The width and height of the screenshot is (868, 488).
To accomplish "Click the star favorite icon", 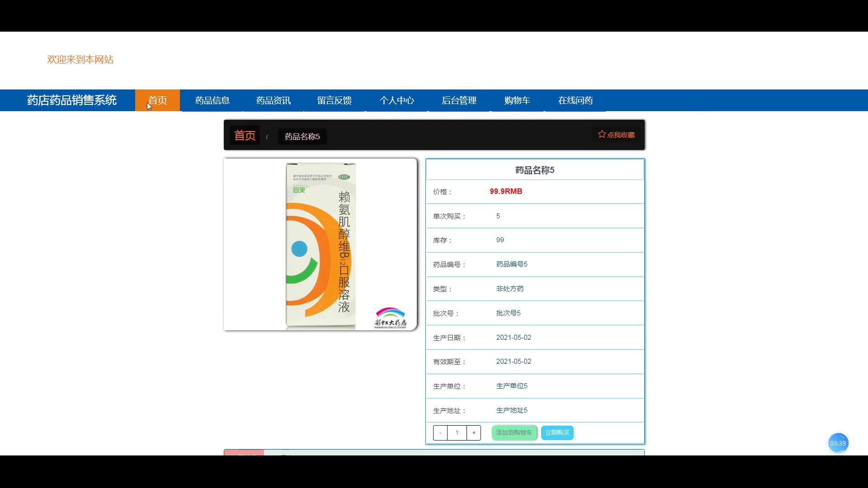I will point(602,134).
